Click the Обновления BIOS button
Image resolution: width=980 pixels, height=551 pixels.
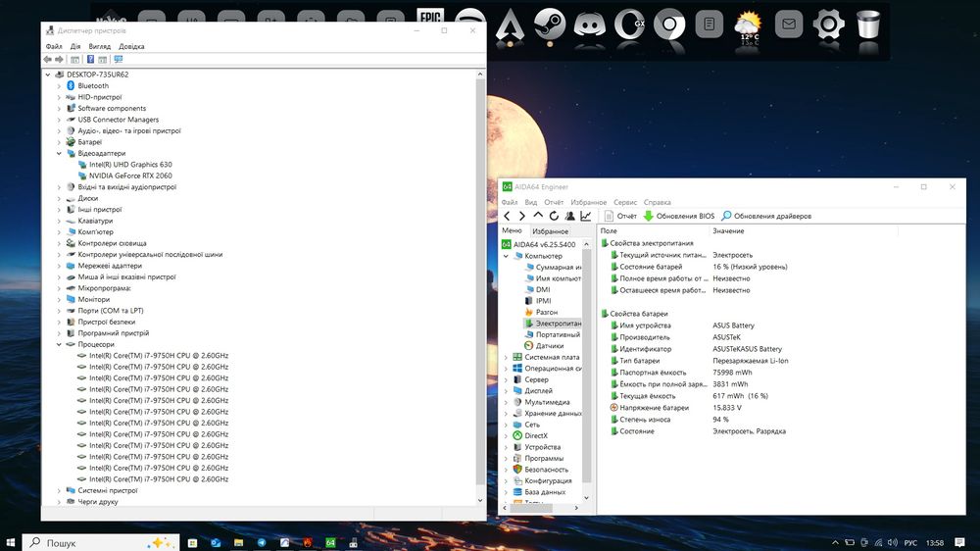tap(678, 216)
